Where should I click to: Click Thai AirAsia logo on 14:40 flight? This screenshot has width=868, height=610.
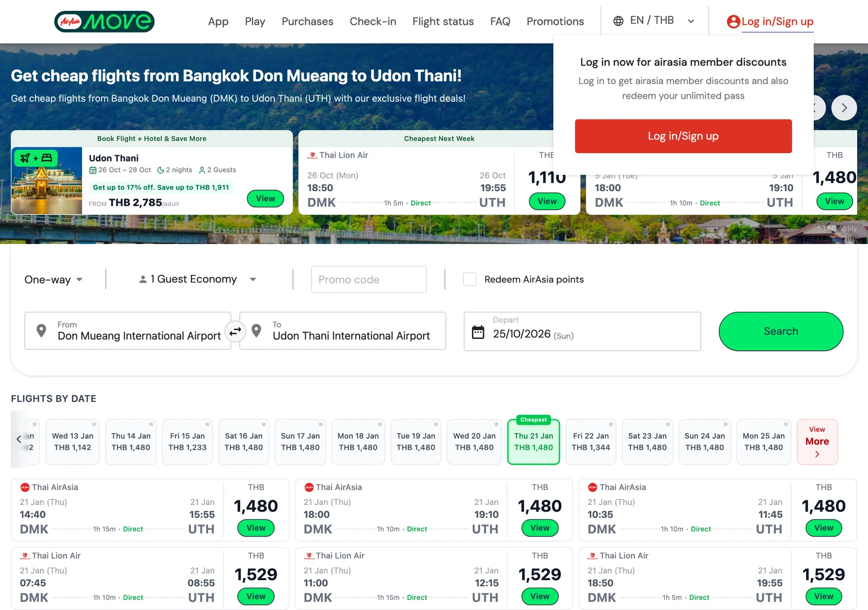[x=25, y=487]
